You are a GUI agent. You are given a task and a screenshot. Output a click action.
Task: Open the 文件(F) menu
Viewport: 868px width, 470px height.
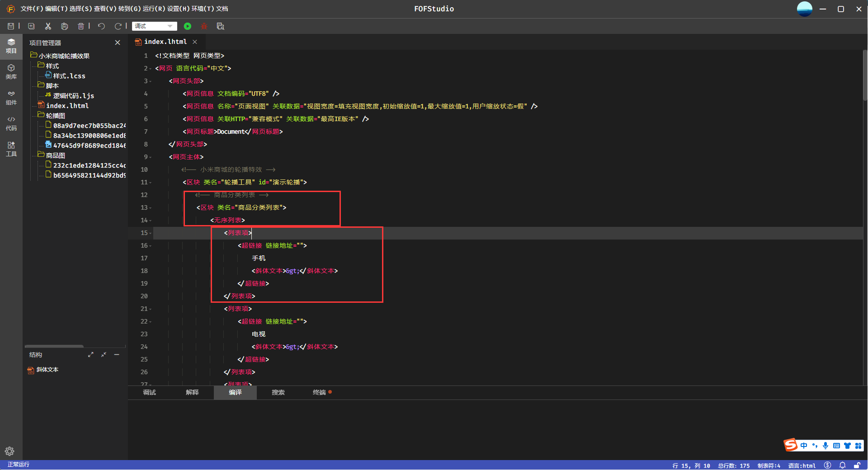(32, 9)
